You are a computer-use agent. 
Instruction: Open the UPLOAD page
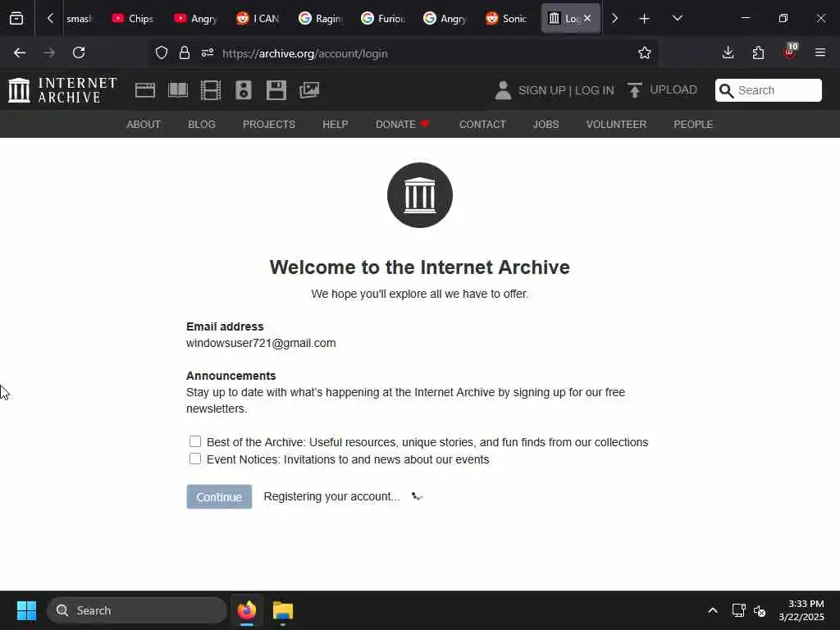tap(662, 90)
